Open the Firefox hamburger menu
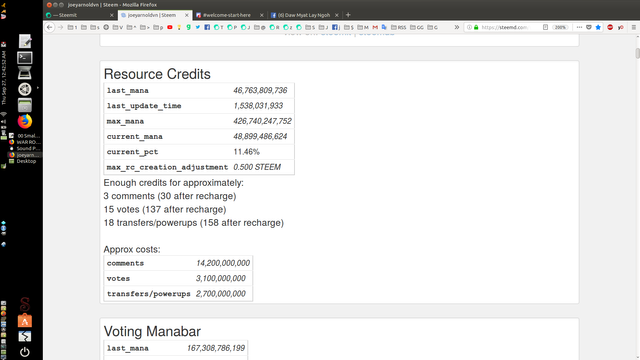 click(633, 27)
